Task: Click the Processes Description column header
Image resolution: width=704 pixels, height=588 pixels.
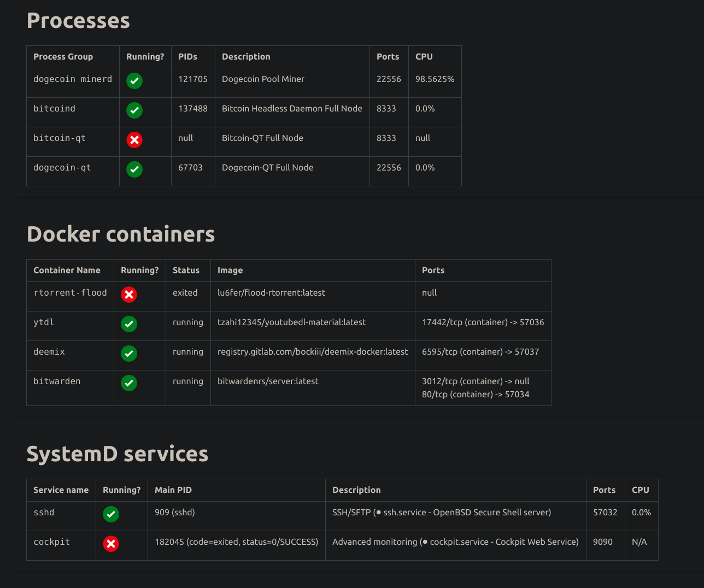Action: (x=246, y=57)
